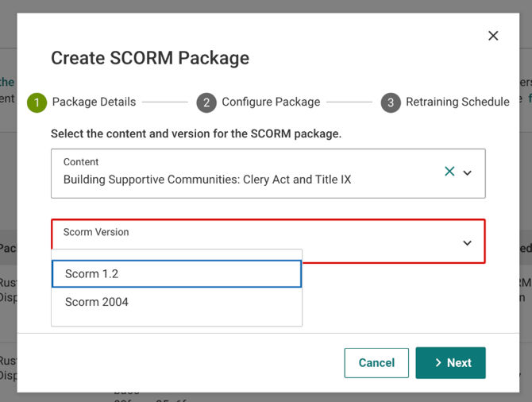The image size is (532, 402).
Task: Click the Content field with Clery Act
Action: (x=268, y=173)
